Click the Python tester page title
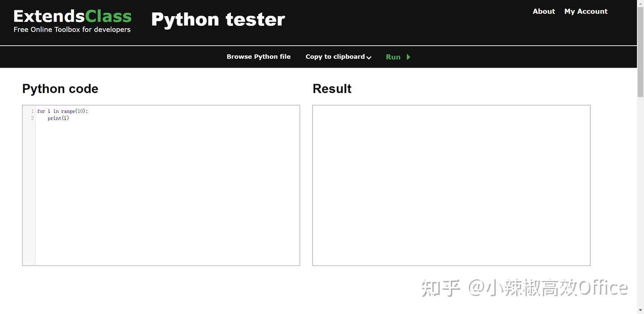The height and width of the screenshot is (314, 644). coord(218,19)
